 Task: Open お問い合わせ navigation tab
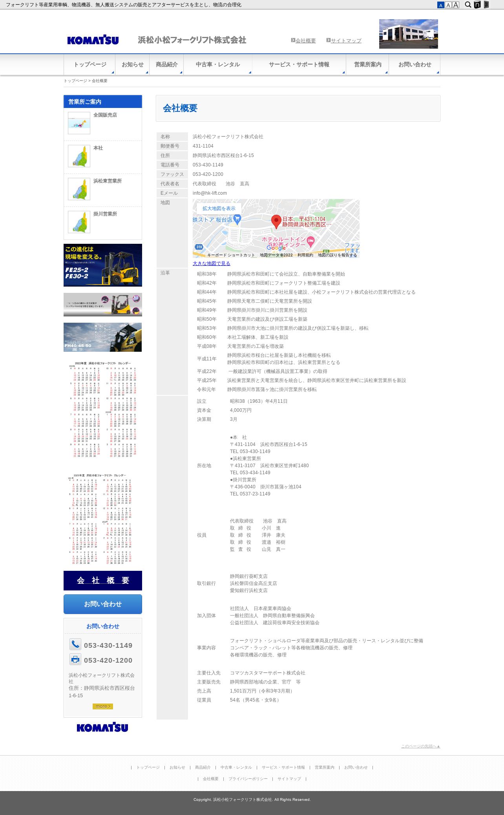pyautogui.click(x=415, y=64)
